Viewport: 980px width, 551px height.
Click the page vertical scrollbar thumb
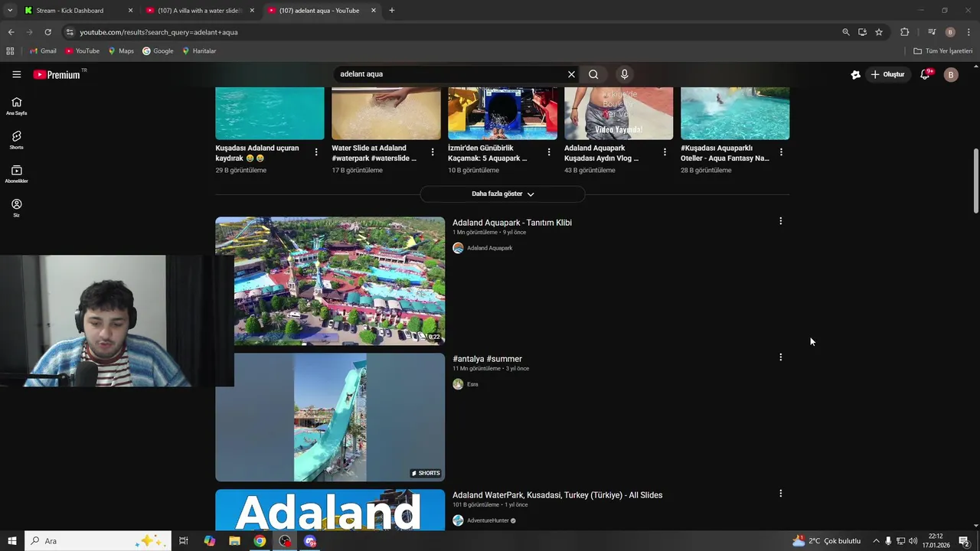pos(975,181)
